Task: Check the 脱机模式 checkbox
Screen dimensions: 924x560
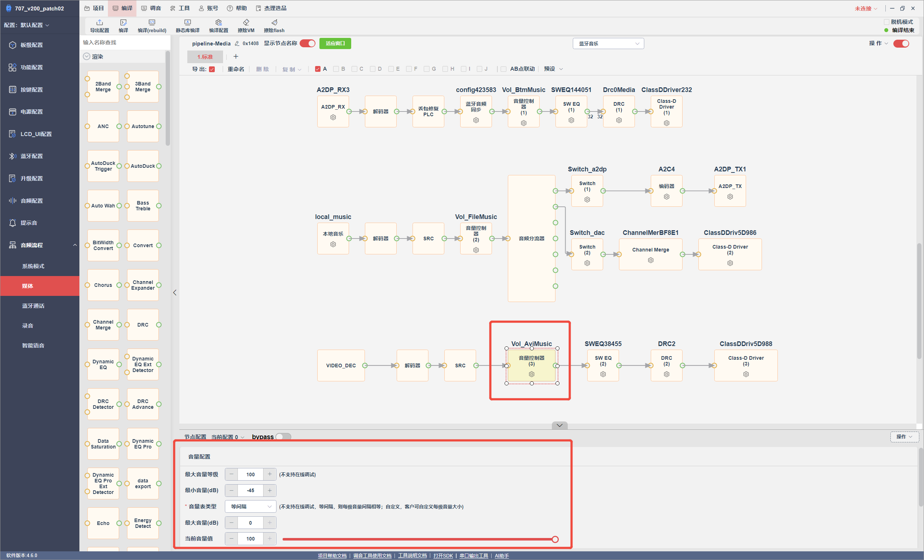Action: 887,22
